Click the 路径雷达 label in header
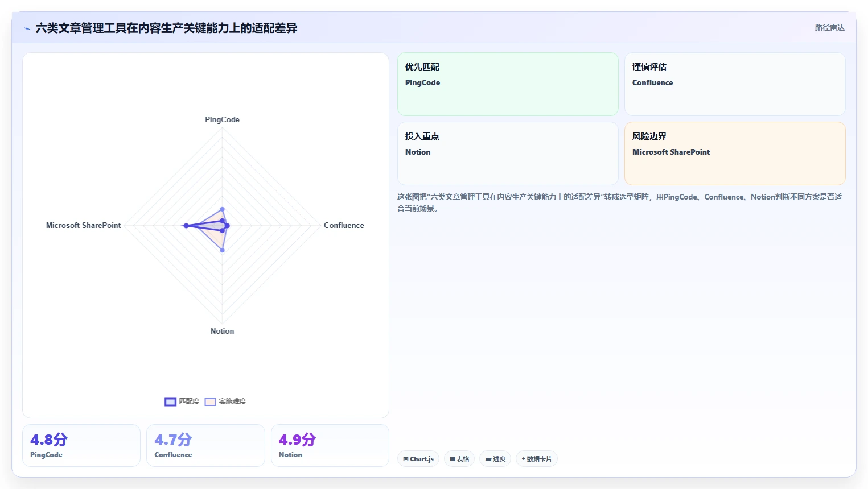 (829, 27)
